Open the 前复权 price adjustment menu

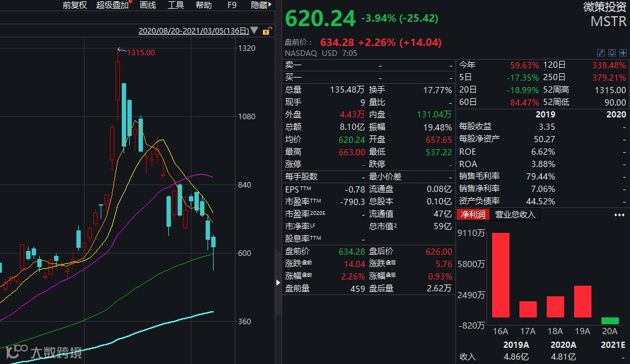(75, 5)
